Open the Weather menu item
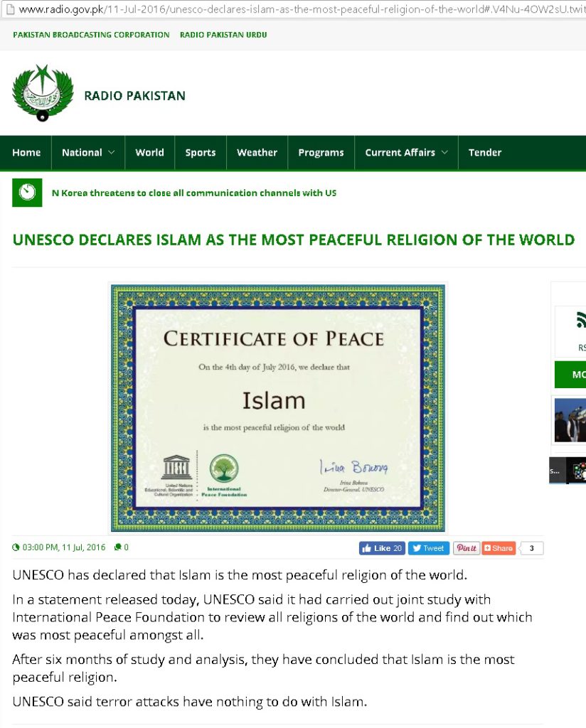This screenshot has width=586, height=728. coord(257,152)
